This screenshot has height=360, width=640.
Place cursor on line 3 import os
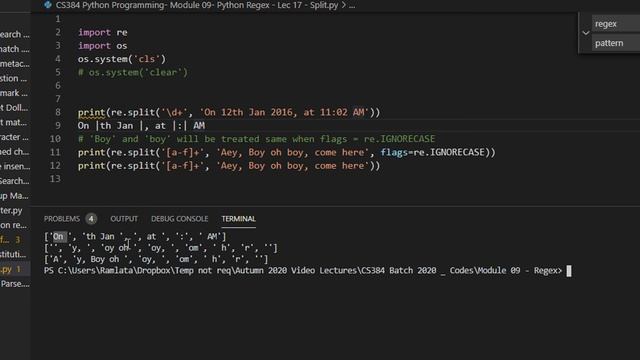[102, 46]
